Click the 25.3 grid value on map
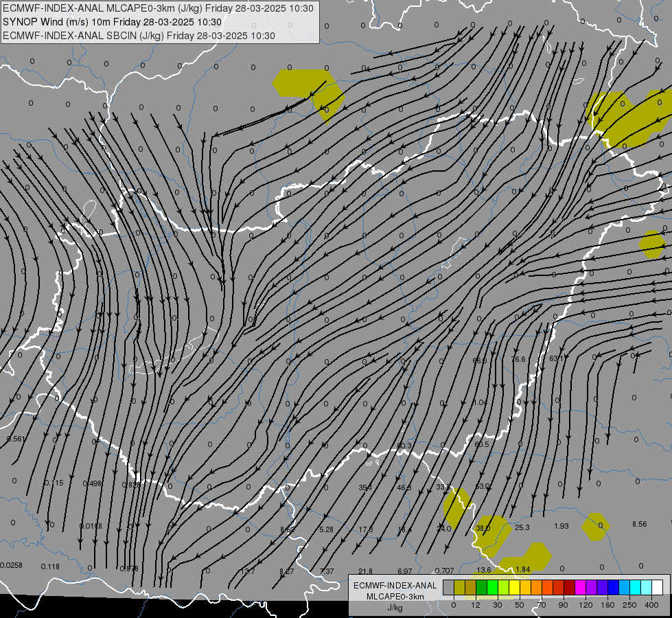Viewport: 672px width, 618px height. (522, 527)
